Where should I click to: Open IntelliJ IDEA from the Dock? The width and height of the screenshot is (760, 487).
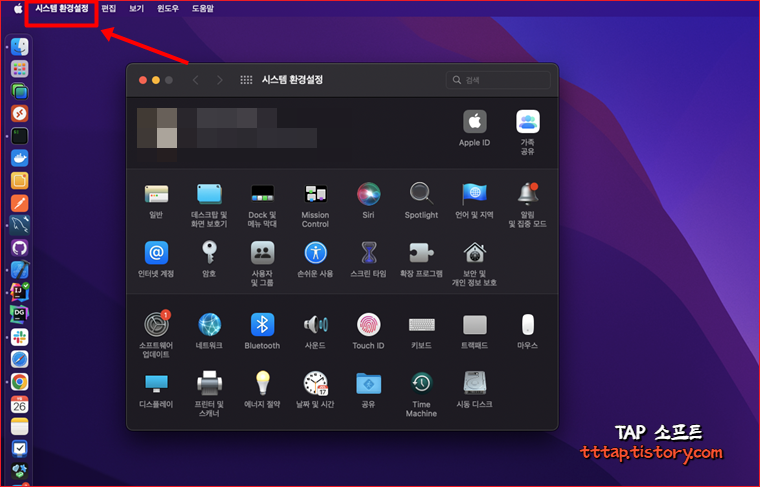tap(19, 292)
